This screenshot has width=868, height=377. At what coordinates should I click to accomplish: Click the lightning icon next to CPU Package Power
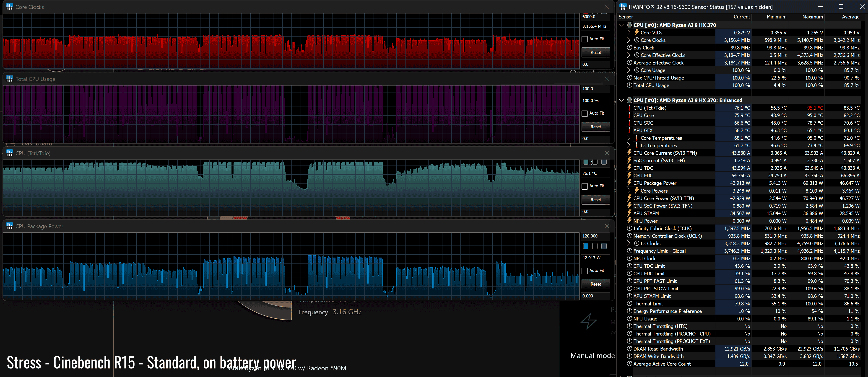tap(629, 183)
